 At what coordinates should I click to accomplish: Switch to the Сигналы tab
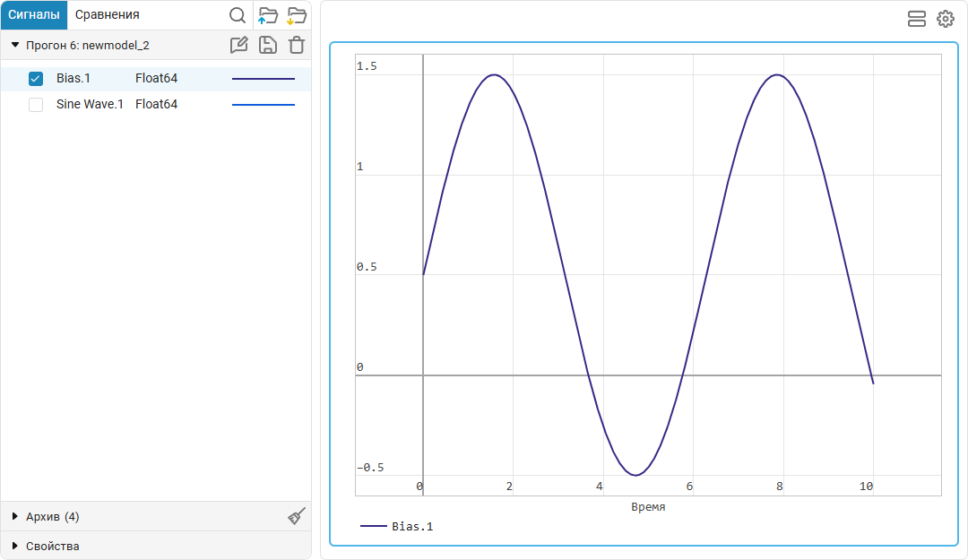[34, 15]
